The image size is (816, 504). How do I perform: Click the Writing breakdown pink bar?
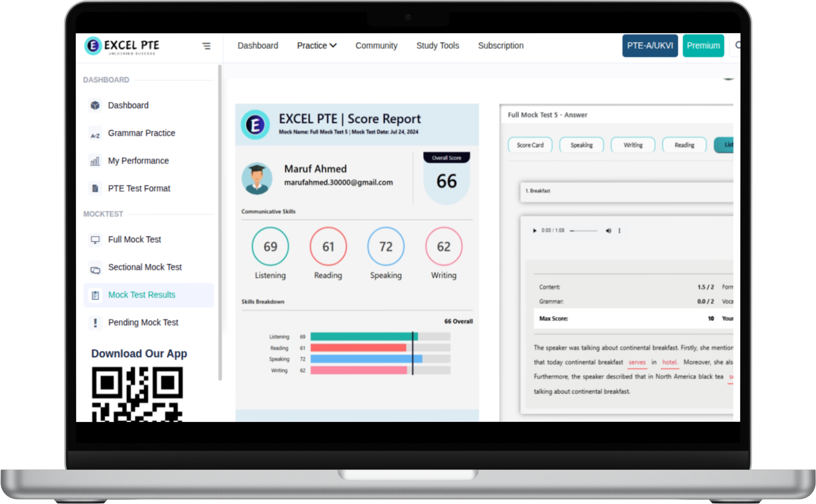pyautogui.click(x=359, y=370)
